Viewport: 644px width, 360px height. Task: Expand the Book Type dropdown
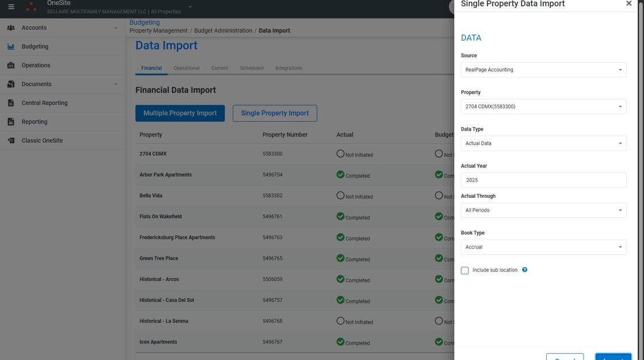coord(543,247)
